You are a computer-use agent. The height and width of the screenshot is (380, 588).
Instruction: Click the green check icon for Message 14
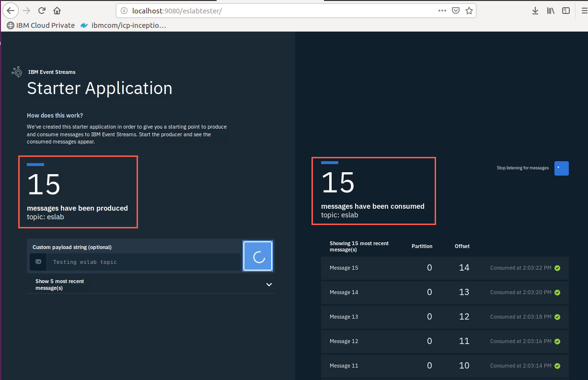click(x=557, y=292)
